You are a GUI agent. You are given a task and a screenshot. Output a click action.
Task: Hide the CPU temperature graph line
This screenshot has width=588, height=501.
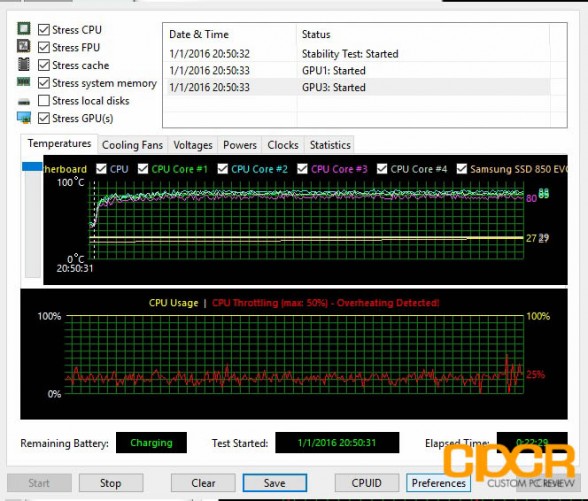click(x=101, y=169)
